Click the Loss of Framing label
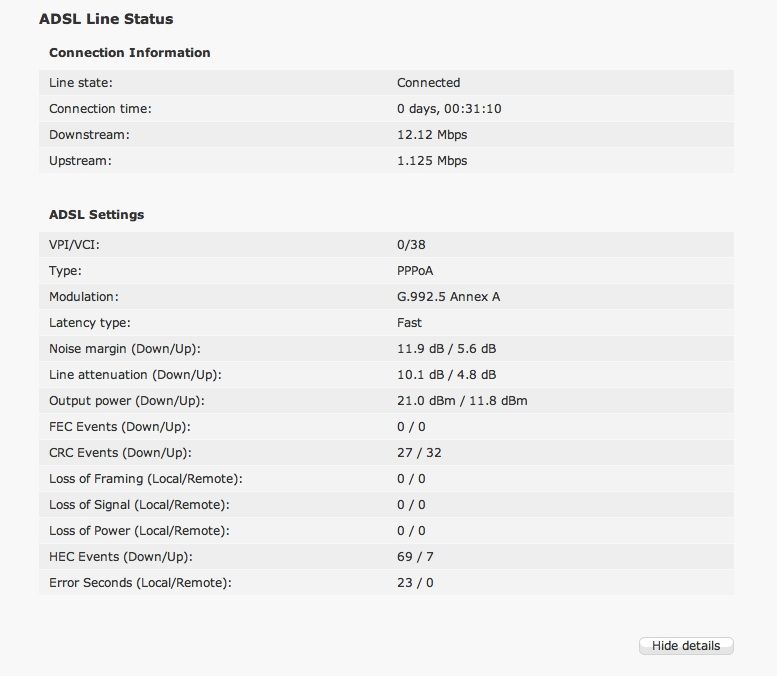 point(145,479)
